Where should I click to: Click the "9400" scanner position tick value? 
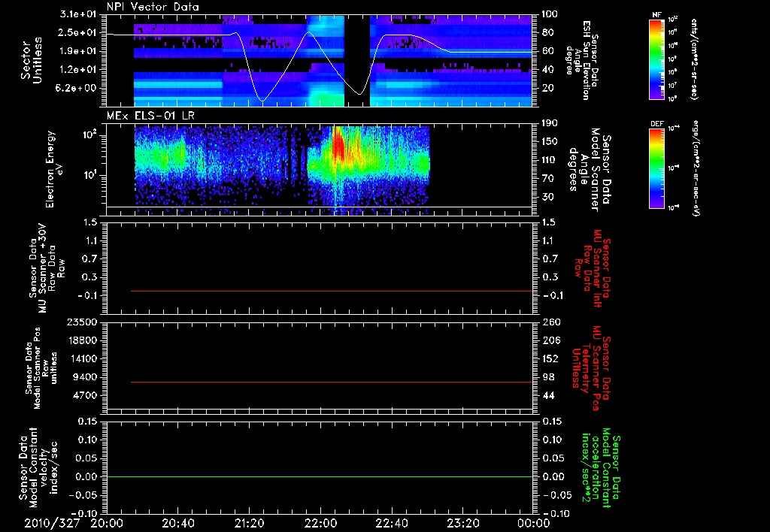click(84, 377)
